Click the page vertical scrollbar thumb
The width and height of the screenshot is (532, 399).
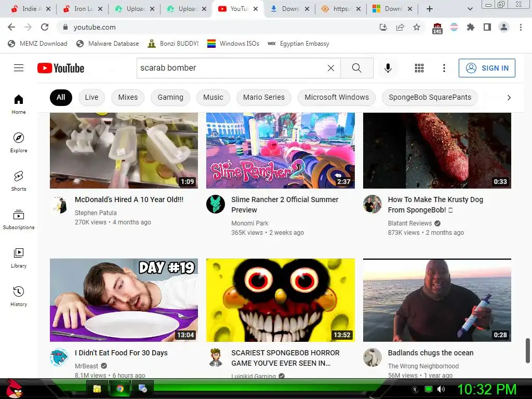point(528,351)
